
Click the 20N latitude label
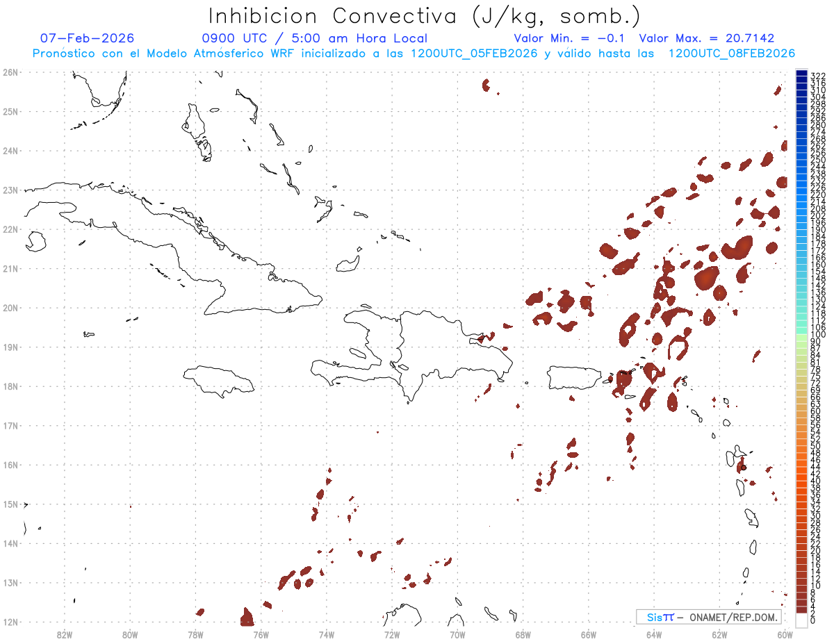[10, 308]
